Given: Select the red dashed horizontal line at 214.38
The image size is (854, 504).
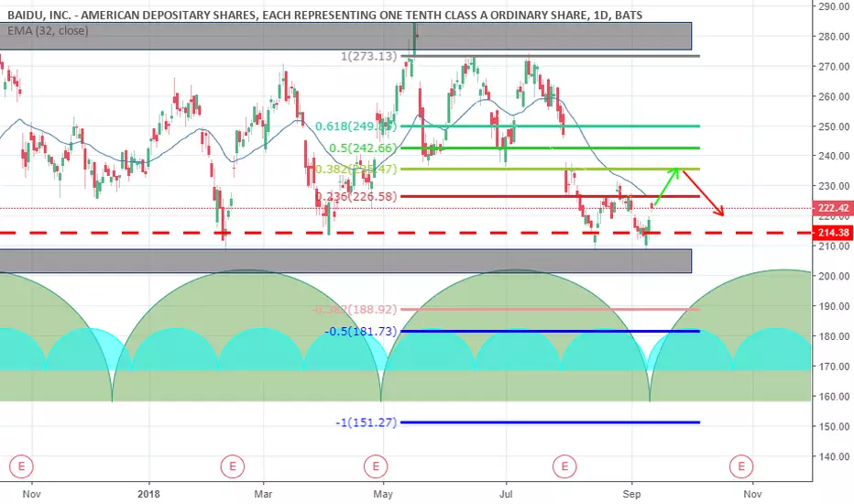Looking at the screenshot, I should [x=406, y=233].
